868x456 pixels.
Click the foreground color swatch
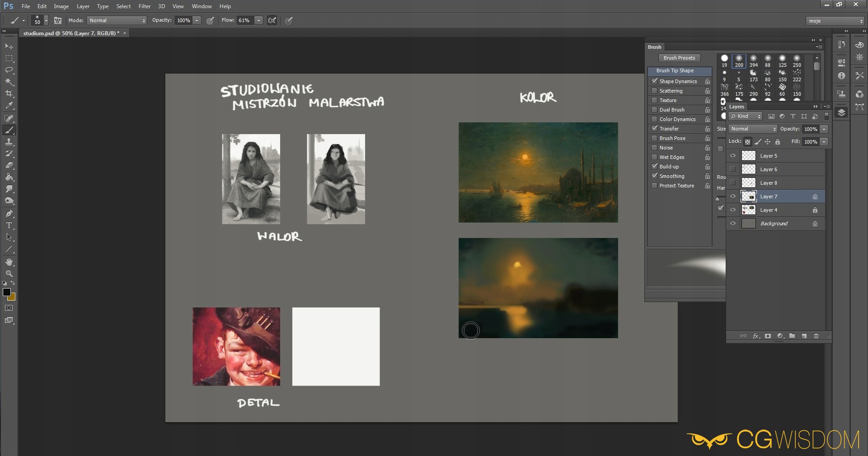tap(7, 292)
